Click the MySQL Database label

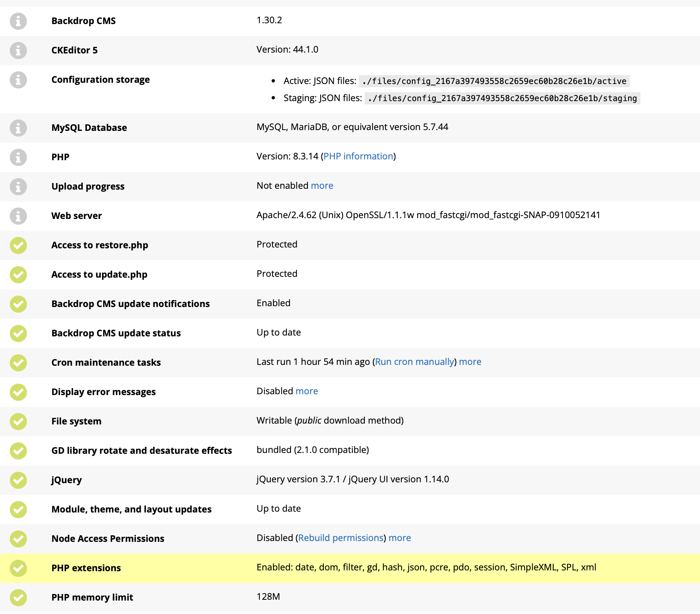tap(89, 128)
